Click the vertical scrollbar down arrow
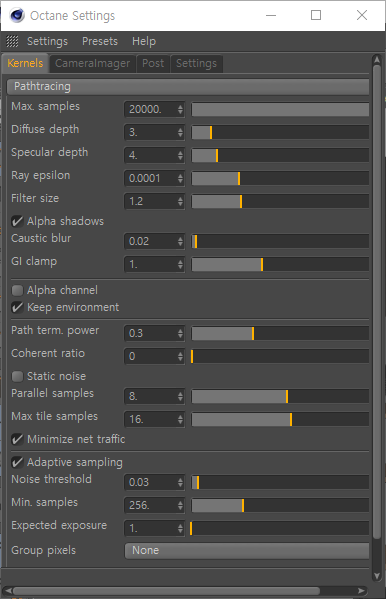Screen dimensions: 386x599 point(377,576)
